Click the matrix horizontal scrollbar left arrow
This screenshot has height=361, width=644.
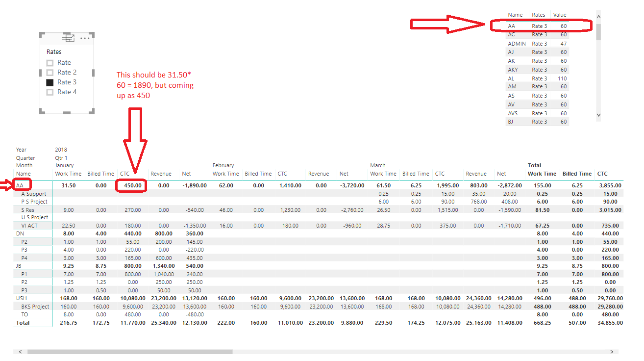point(20,352)
